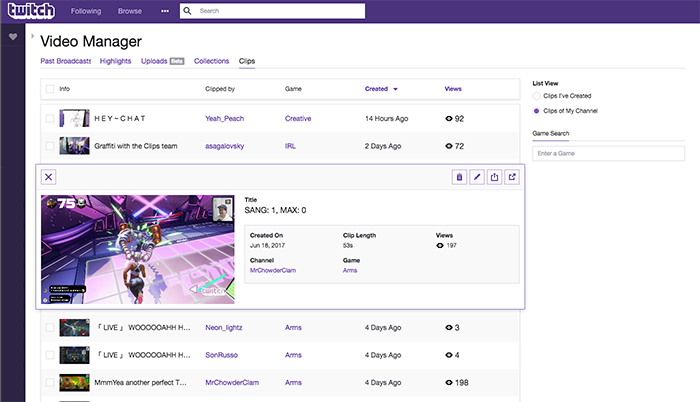
Task: Select Clips of My Channel radio button
Action: (536, 111)
